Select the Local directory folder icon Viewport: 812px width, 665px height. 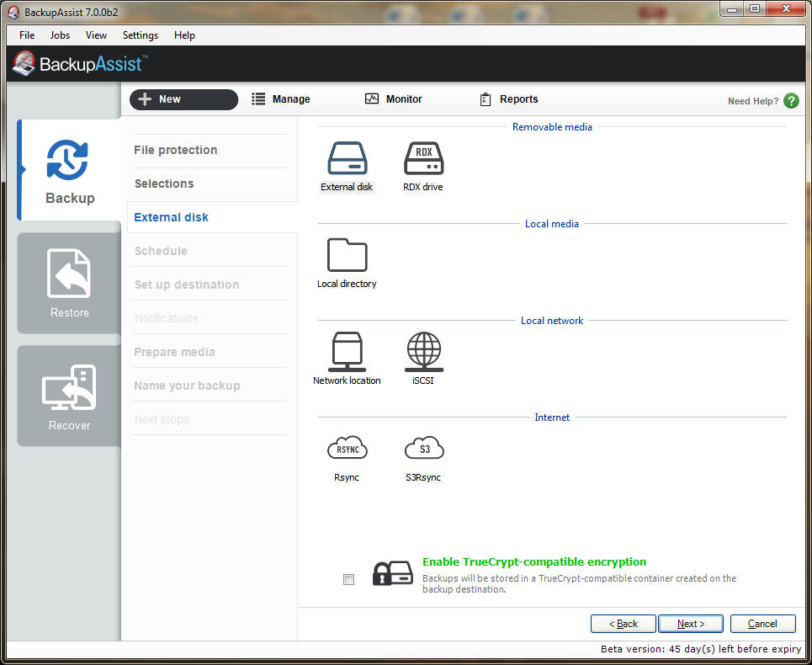347,256
